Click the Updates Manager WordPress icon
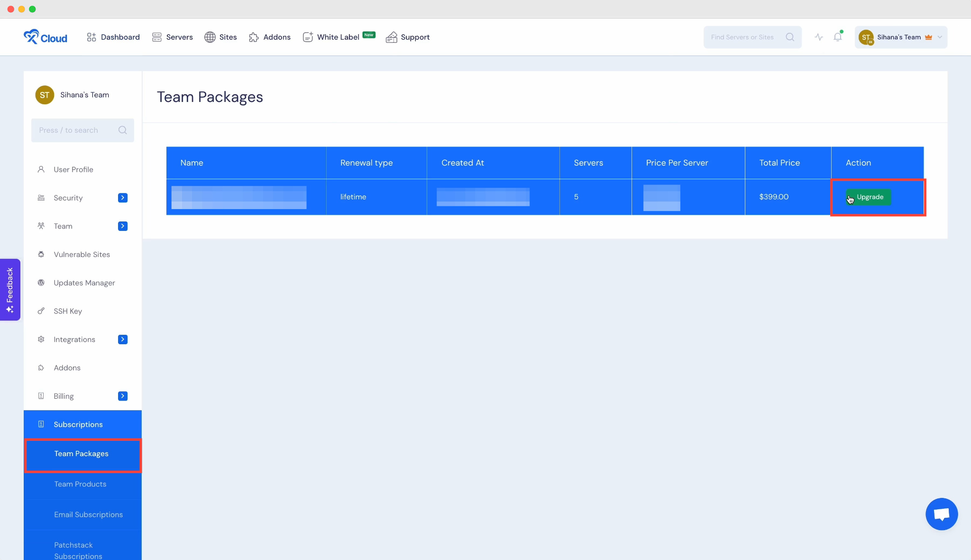 (41, 283)
